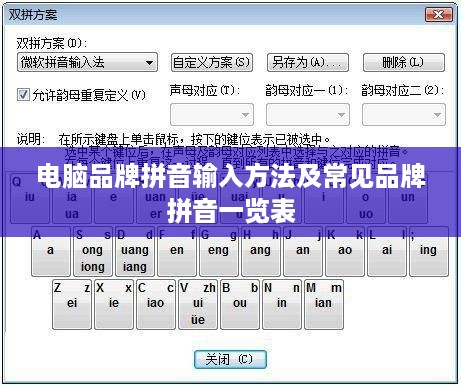Select the Q key mapped to iu

point(30,199)
